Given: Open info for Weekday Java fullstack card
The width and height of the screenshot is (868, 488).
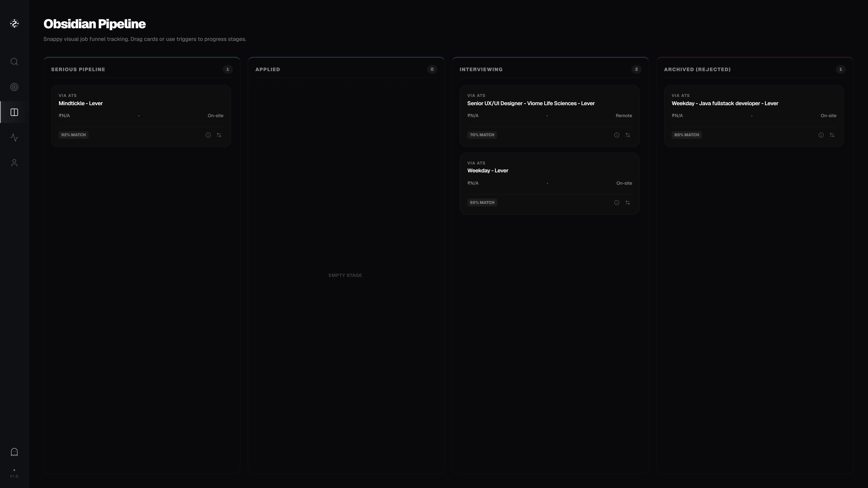Looking at the screenshot, I should (821, 135).
